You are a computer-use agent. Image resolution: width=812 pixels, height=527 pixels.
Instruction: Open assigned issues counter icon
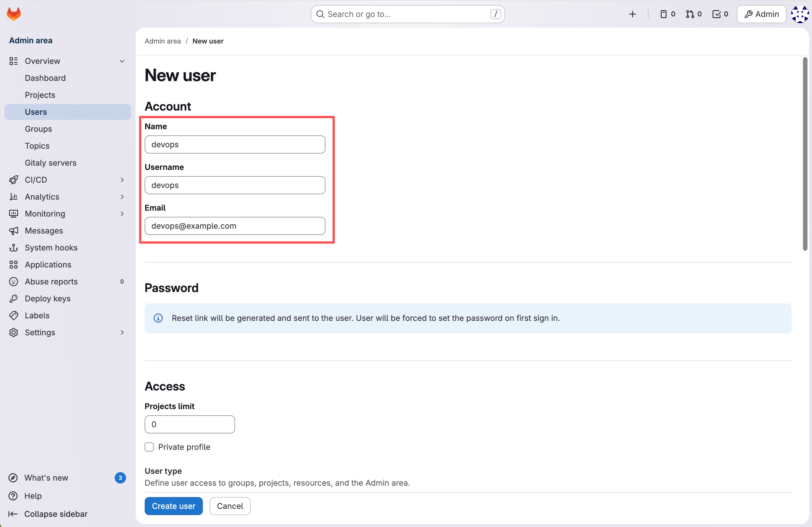(x=667, y=14)
